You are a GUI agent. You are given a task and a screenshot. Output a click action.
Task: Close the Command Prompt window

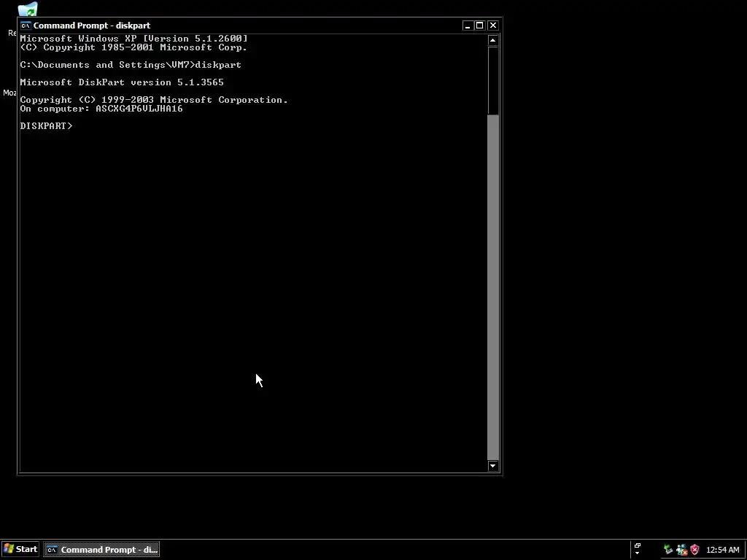click(x=493, y=26)
